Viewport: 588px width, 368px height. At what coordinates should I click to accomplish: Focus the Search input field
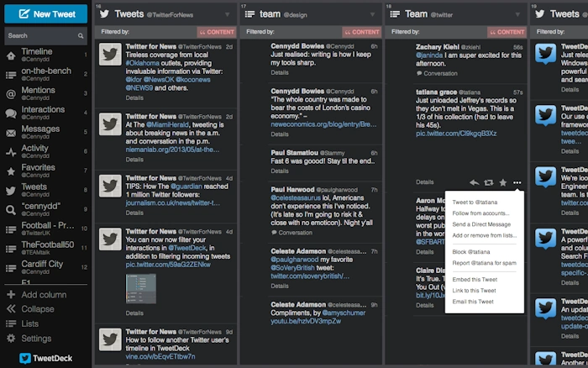pyautogui.click(x=45, y=35)
